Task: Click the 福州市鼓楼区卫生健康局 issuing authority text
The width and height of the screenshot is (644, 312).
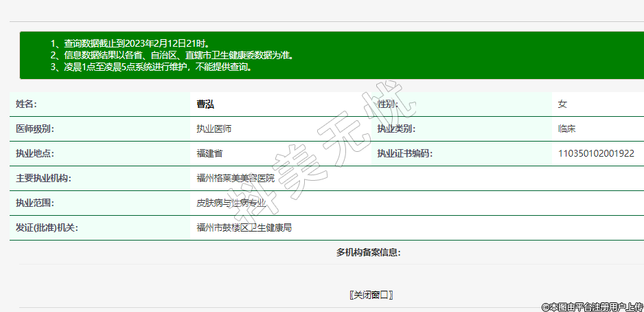Action: (244, 227)
